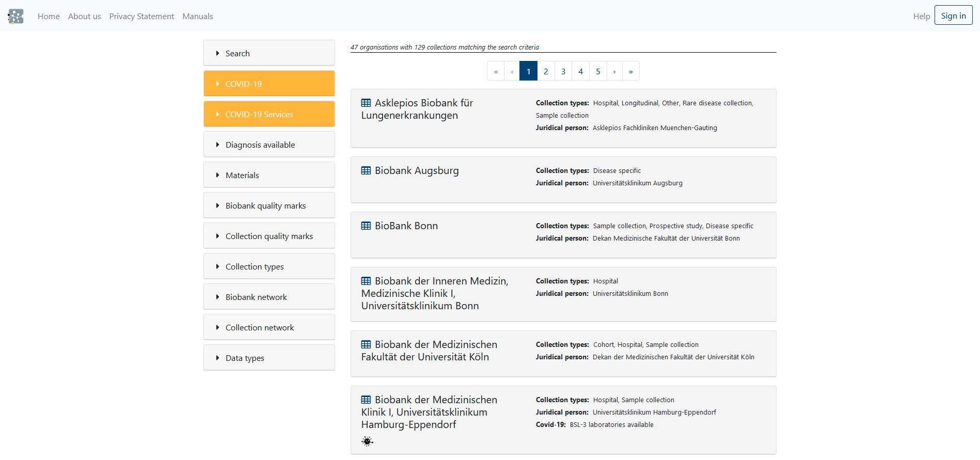980x460 pixels.
Task: Expand the Search filter panel
Action: click(x=269, y=53)
